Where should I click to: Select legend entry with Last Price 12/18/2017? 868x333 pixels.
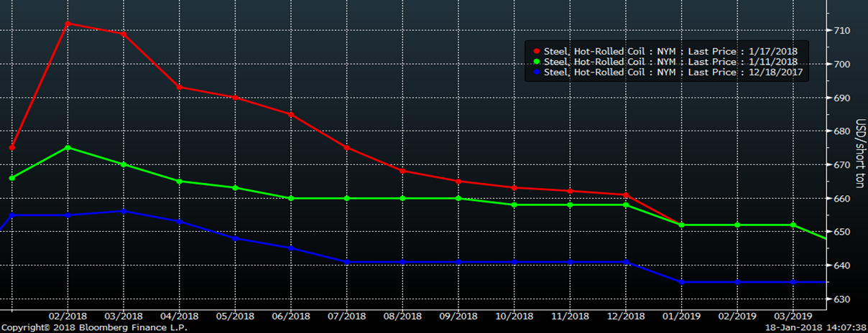673,72
